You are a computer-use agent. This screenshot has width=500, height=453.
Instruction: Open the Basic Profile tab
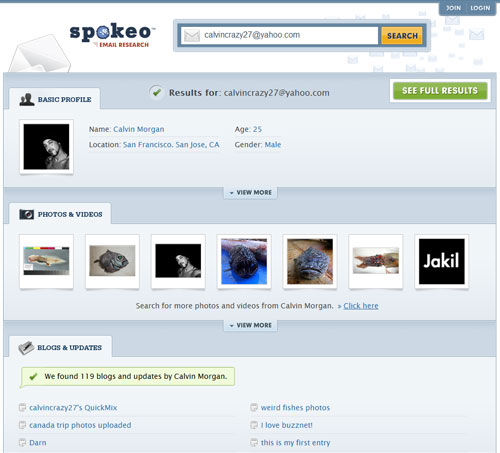(x=55, y=99)
